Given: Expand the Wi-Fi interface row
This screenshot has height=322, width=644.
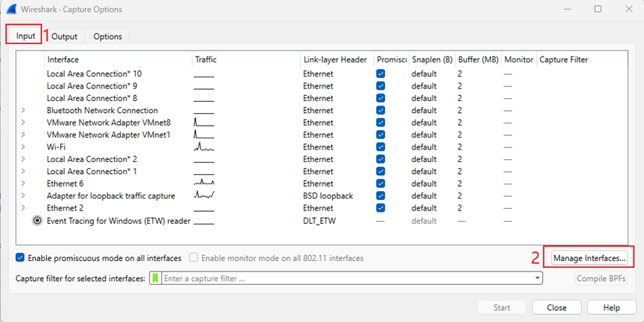Looking at the screenshot, I should pos(23,146).
